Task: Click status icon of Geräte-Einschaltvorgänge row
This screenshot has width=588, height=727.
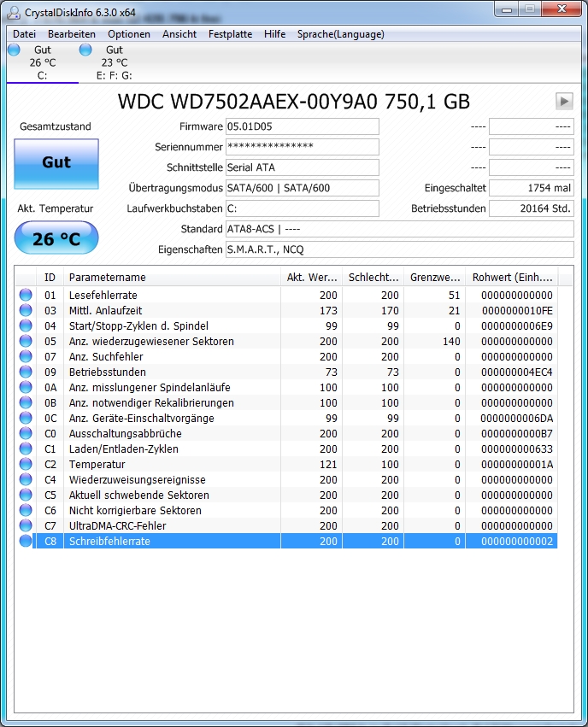Action: coord(26,418)
